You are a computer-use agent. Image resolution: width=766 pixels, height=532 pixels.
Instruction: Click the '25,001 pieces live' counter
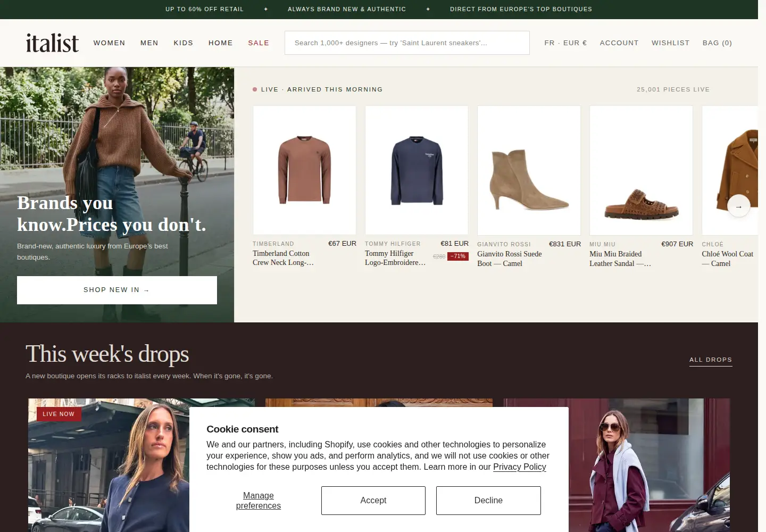(673, 89)
